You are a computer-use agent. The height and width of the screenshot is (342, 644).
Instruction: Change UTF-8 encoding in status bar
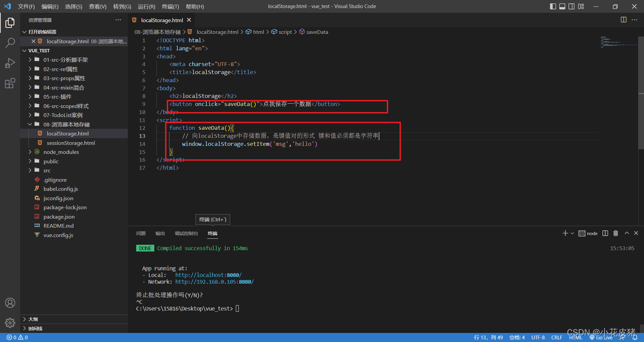[x=538, y=337]
